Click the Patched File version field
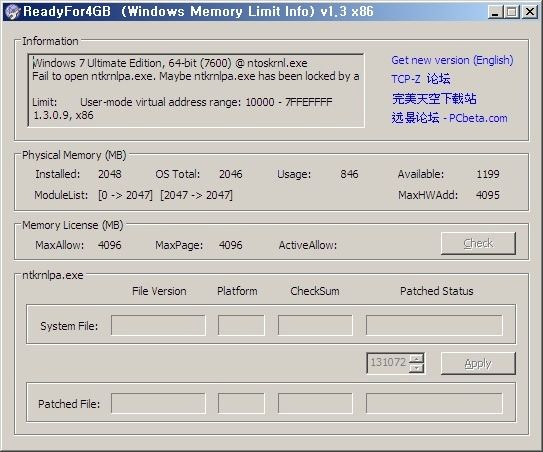Screen dimensions: 543x452 tap(158, 403)
